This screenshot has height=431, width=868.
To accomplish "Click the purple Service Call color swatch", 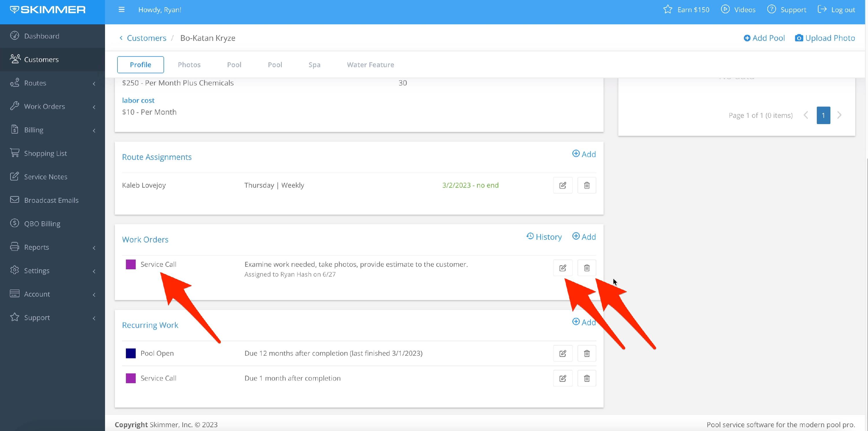I will (x=131, y=264).
